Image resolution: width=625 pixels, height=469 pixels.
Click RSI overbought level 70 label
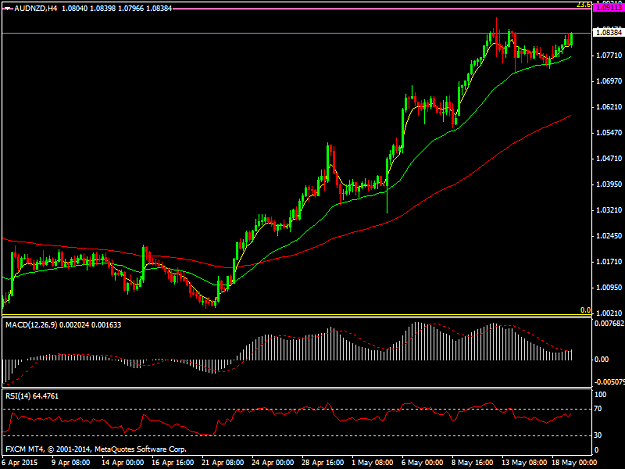598,409
